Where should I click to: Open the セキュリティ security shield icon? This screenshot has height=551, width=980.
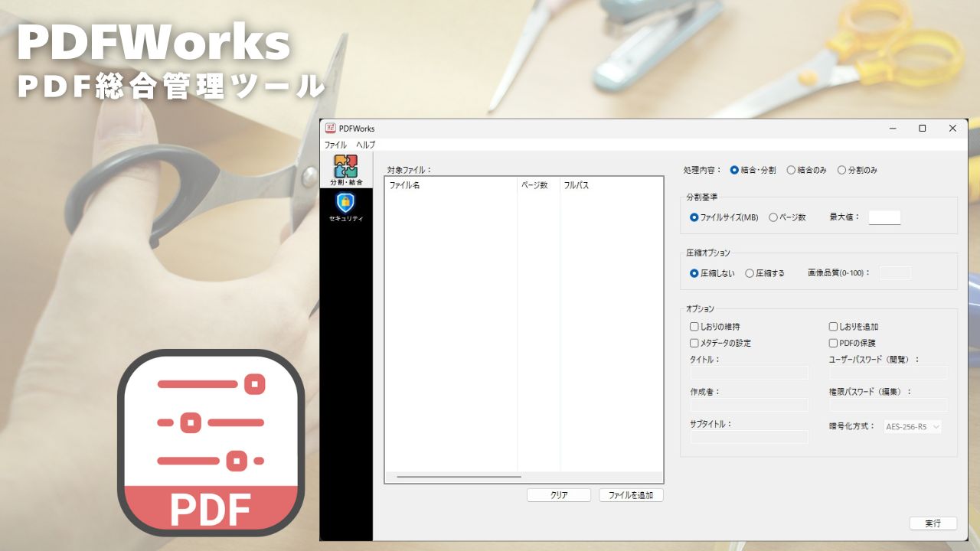(346, 207)
